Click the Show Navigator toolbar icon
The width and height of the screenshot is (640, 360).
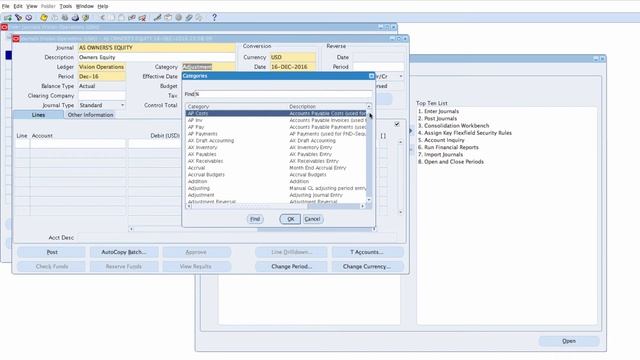[29, 18]
